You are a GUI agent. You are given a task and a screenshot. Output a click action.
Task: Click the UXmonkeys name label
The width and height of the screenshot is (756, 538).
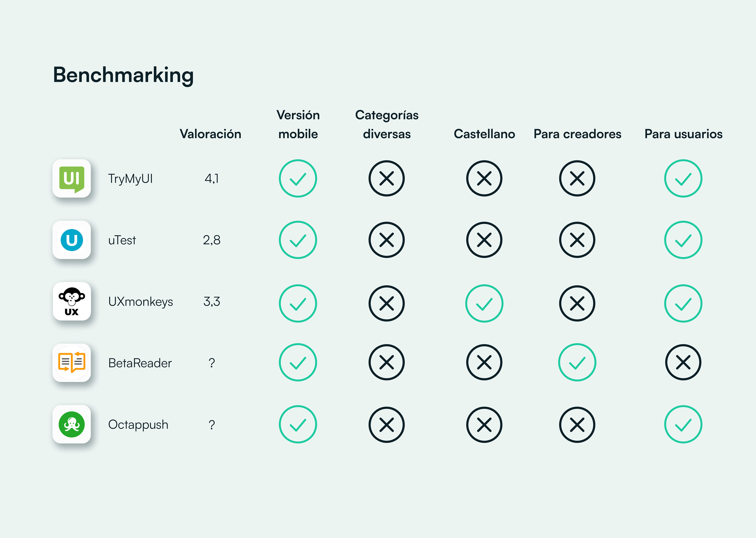coord(140,302)
